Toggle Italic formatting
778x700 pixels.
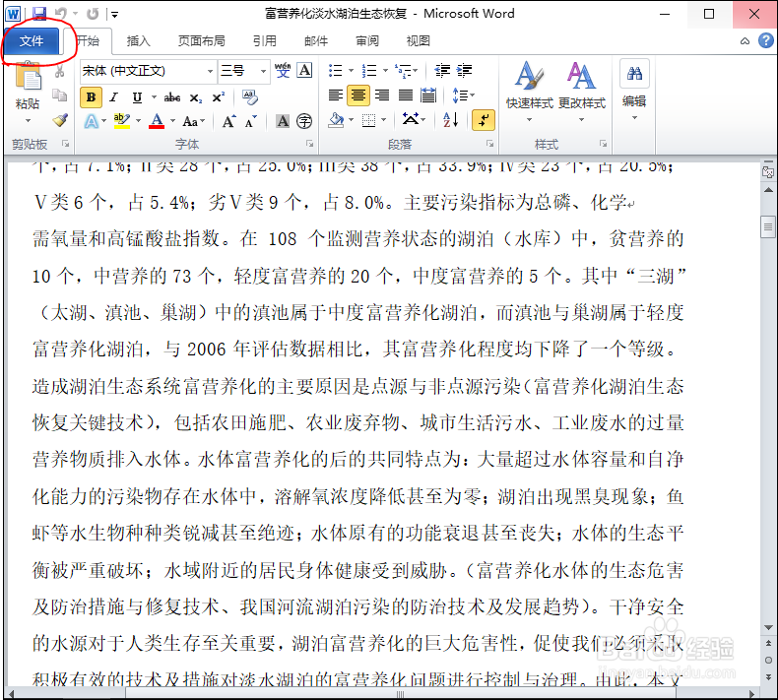[114, 97]
